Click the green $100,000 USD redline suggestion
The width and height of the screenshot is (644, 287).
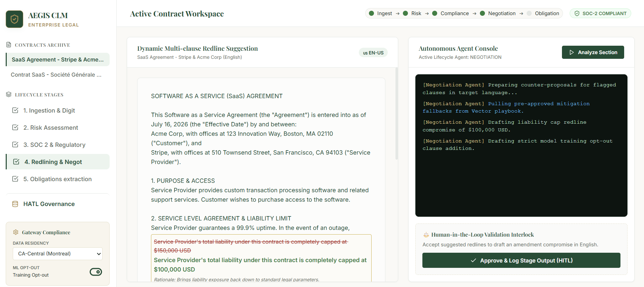tap(260, 265)
